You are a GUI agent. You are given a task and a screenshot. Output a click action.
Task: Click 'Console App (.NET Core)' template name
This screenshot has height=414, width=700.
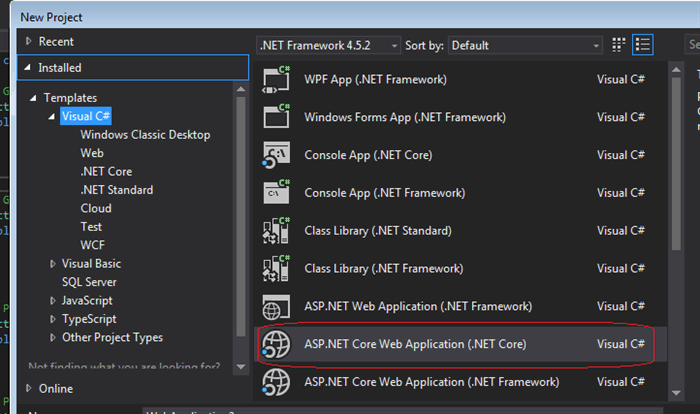pyautogui.click(x=368, y=155)
